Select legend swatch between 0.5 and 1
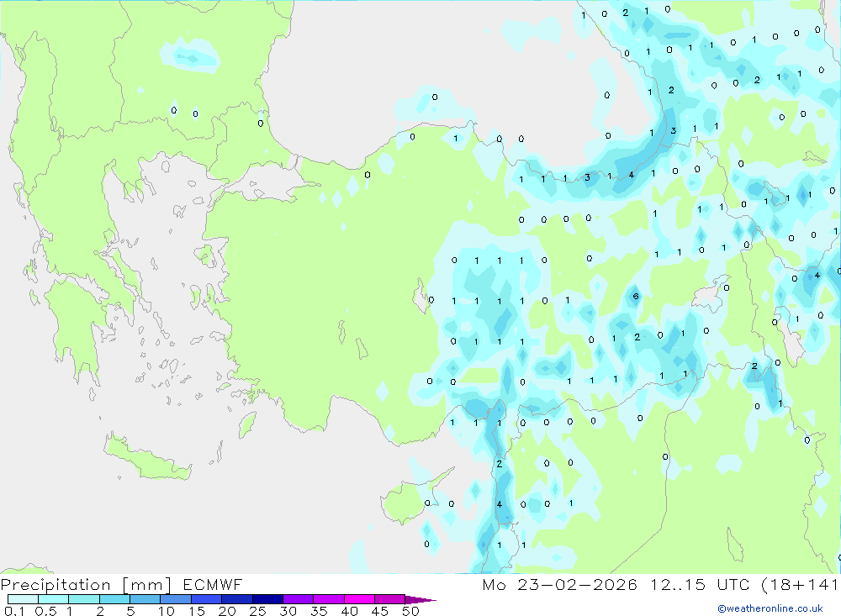This screenshot has width=841, height=616. (x=54, y=599)
